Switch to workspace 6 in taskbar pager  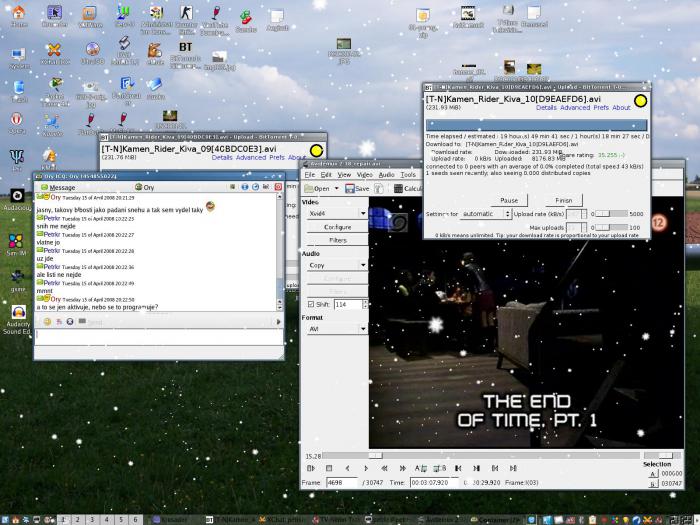(135, 520)
